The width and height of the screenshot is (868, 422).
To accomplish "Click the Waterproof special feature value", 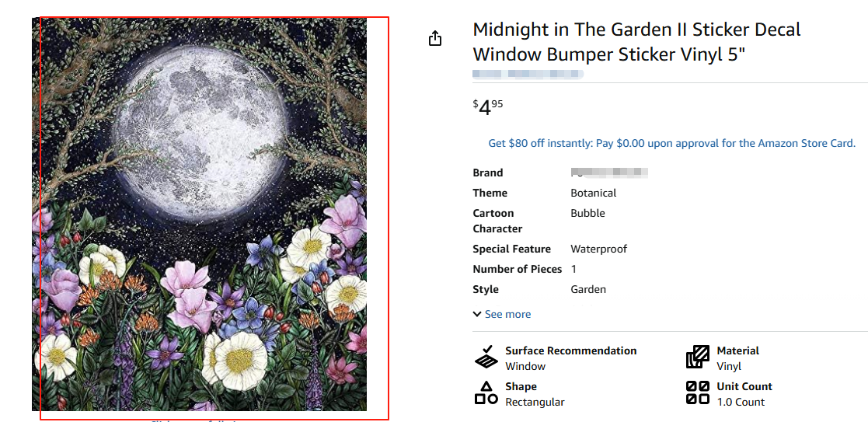I will pyautogui.click(x=598, y=249).
